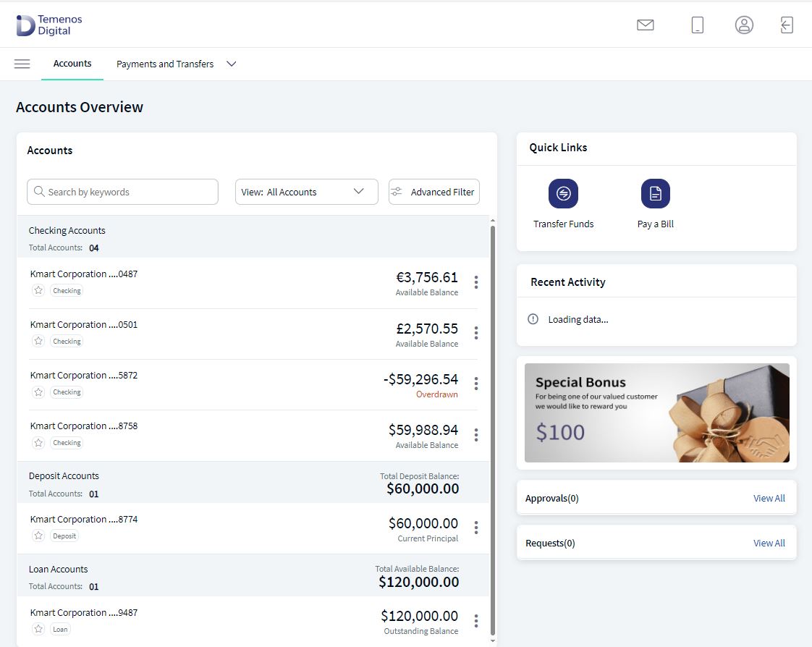Toggle favorite star for account ....8758
Image resolution: width=812 pixels, height=647 pixels.
(38, 442)
